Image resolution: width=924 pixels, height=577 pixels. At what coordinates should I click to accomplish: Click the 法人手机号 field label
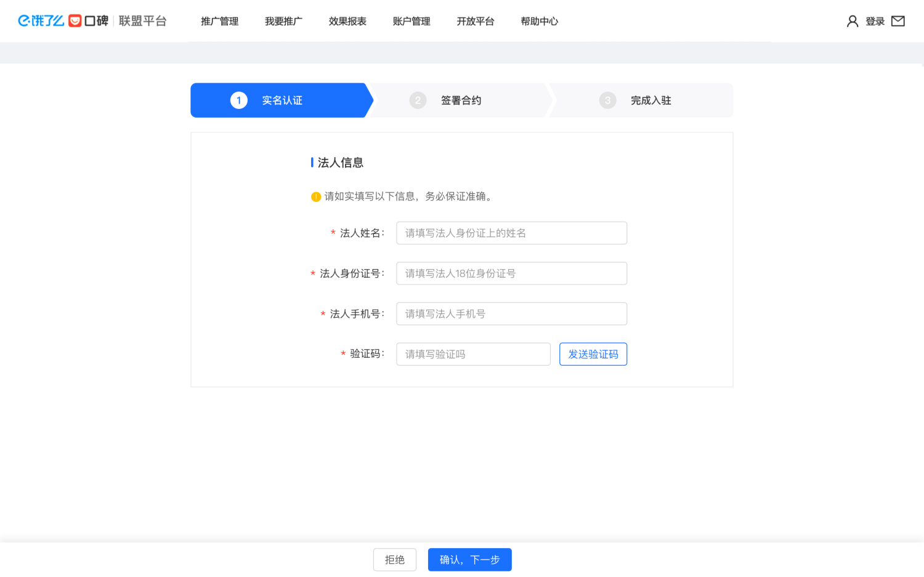(357, 313)
